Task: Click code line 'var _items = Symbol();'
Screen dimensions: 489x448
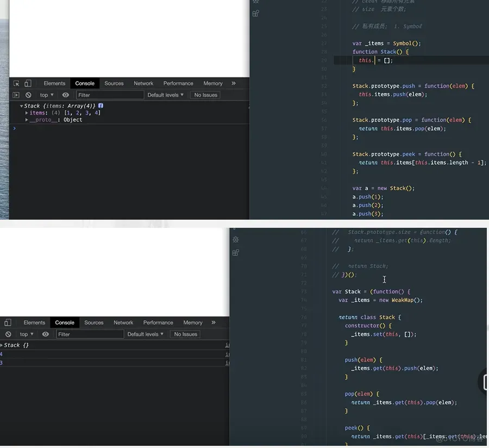Action: pyautogui.click(x=386, y=43)
